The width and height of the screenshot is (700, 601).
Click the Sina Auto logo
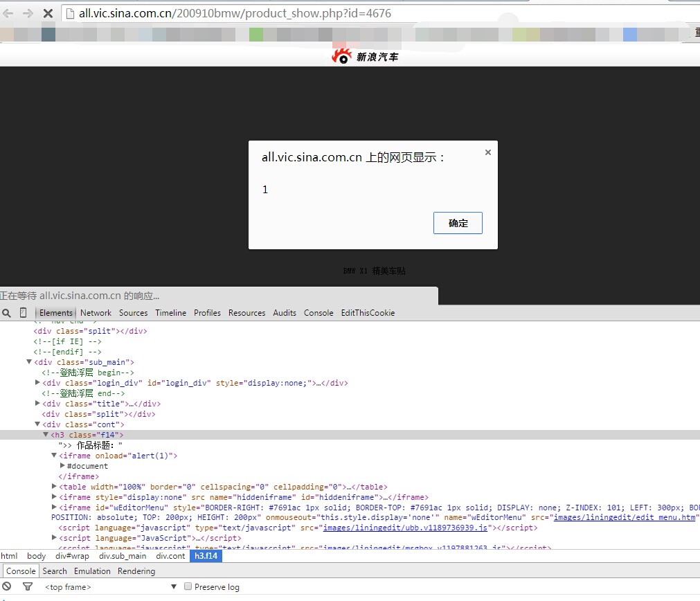point(365,56)
